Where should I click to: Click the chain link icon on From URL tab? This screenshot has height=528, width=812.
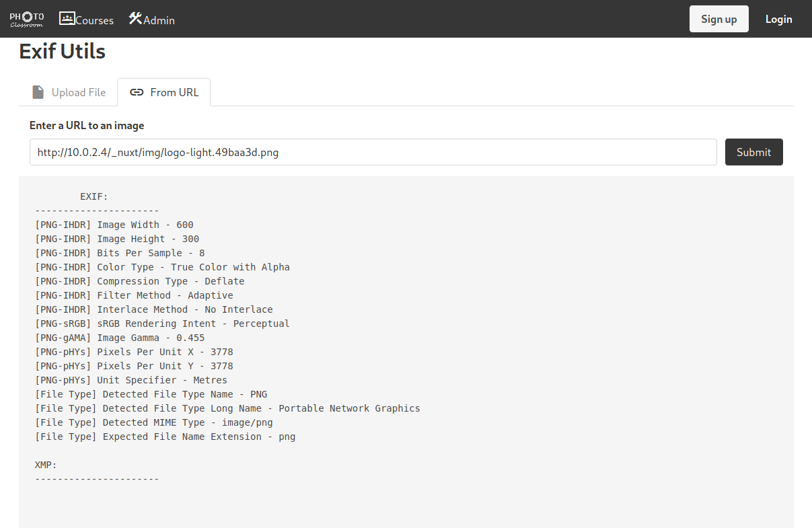(x=137, y=92)
